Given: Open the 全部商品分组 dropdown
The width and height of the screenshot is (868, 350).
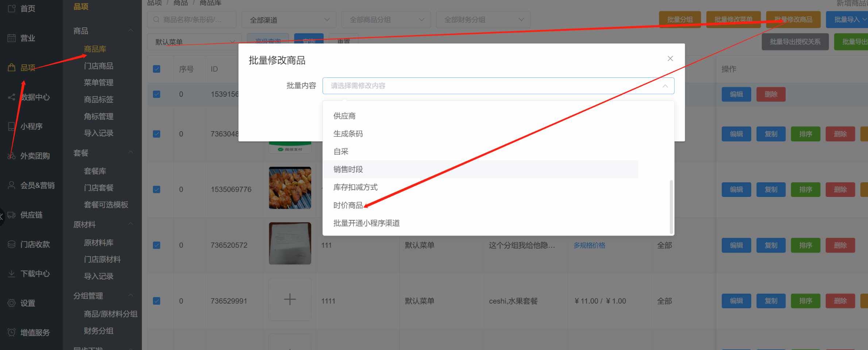Looking at the screenshot, I should click(x=386, y=20).
